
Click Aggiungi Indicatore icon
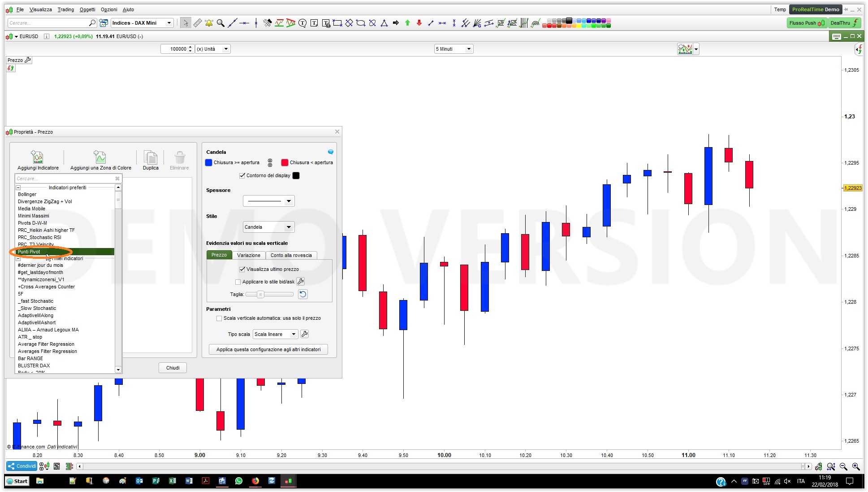pos(38,158)
